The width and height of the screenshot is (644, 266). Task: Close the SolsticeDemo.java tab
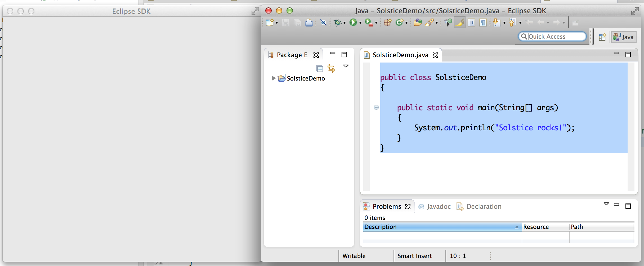(435, 55)
